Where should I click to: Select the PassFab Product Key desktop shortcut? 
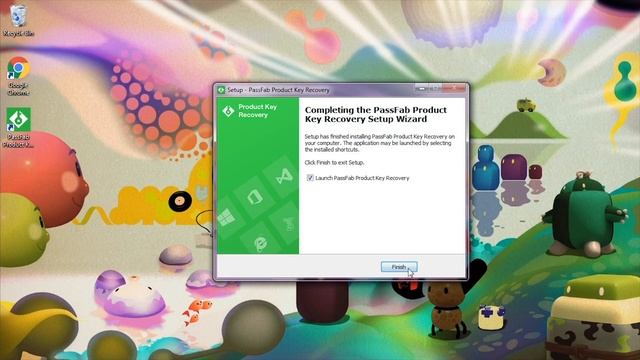tap(18, 128)
